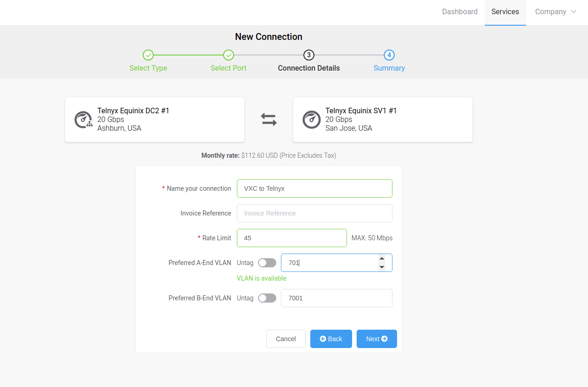
Task: Click the "San Jose, USA" location text
Action: coord(349,128)
